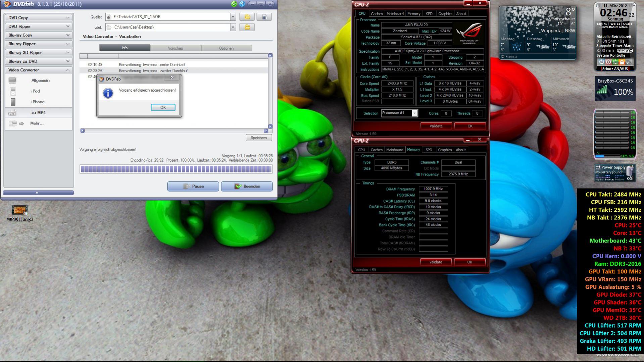This screenshot has height=362, width=644.
Task: Confirm the dialog with OK
Action: tap(163, 108)
